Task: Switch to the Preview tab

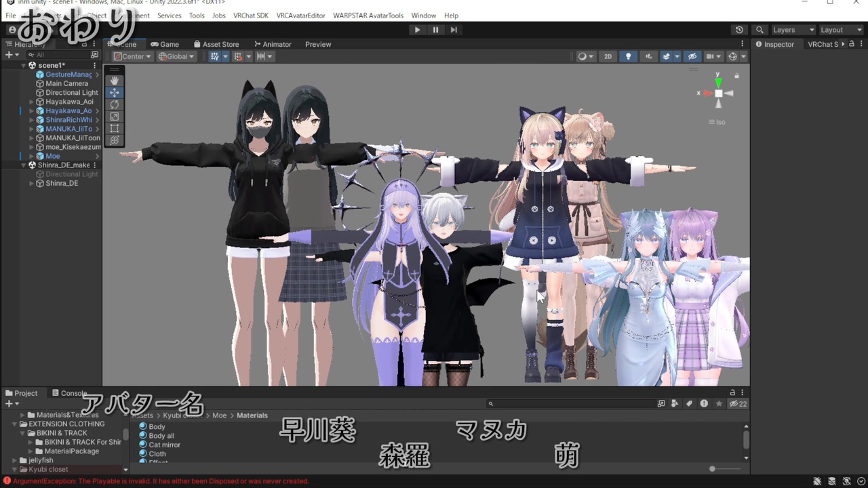Action: pyautogui.click(x=318, y=44)
